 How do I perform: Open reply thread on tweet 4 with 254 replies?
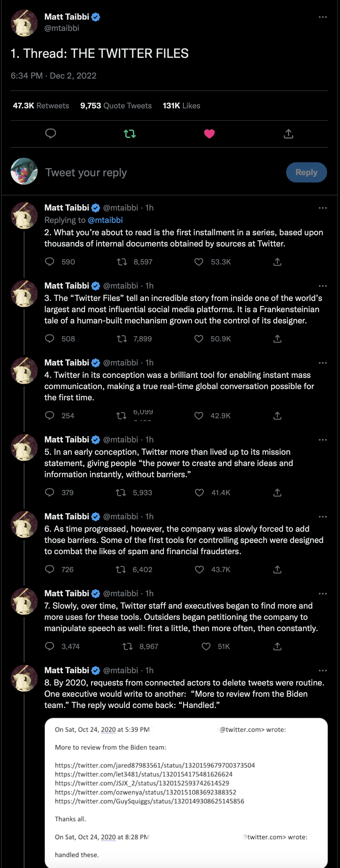point(49,415)
